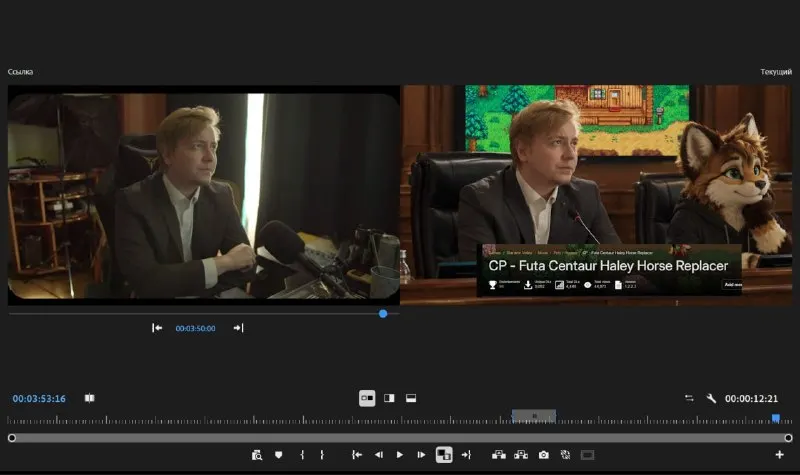Click the duration timecode 00:00:12:21

pyautogui.click(x=752, y=398)
